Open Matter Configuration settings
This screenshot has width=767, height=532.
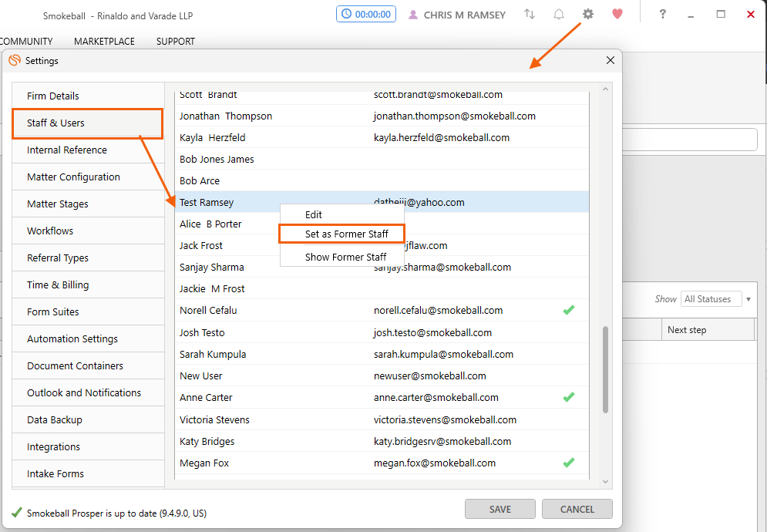(88, 177)
